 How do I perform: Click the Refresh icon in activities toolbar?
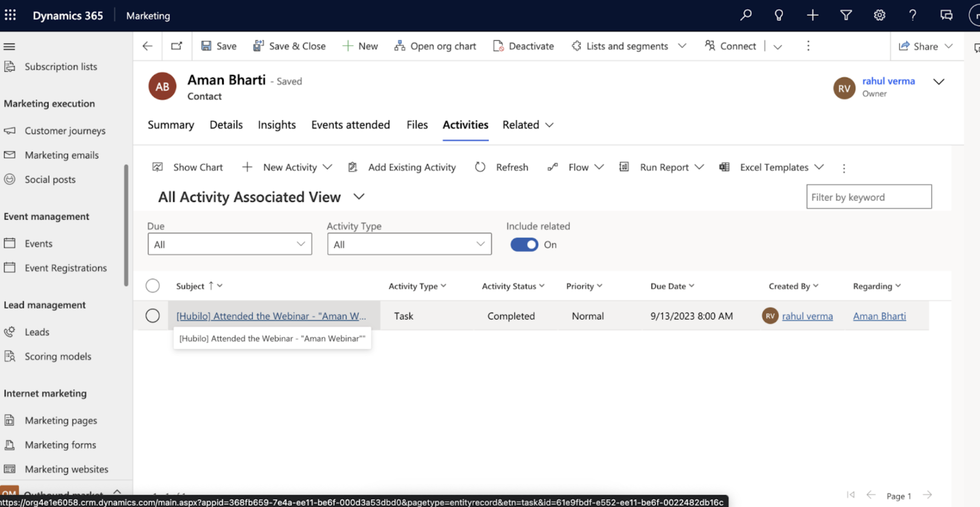pyautogui.click(x=480, y=167)
